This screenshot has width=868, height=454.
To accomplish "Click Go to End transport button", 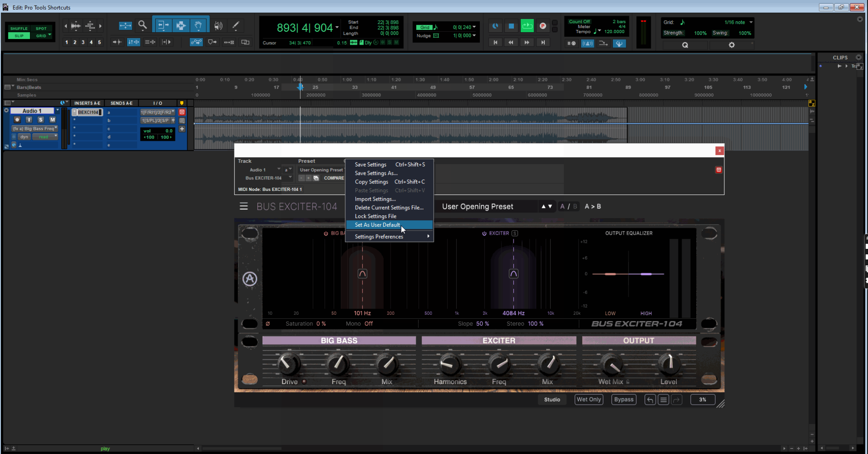I will [x=543, y=42].
